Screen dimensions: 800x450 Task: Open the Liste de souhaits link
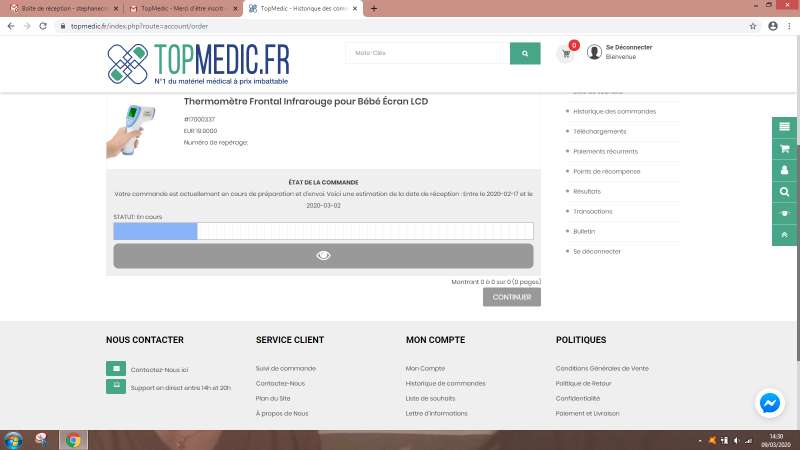click(430, 398)
